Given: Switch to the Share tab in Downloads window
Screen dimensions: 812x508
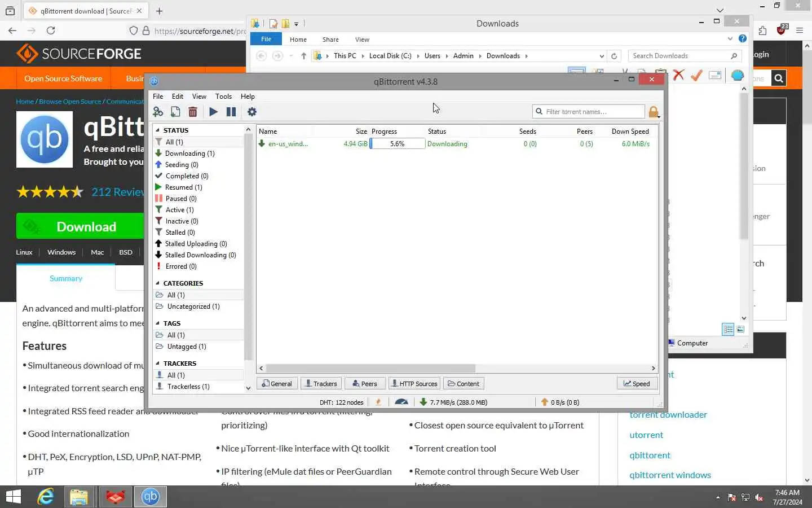Looking at the screenshot, I should coord(330,40).
